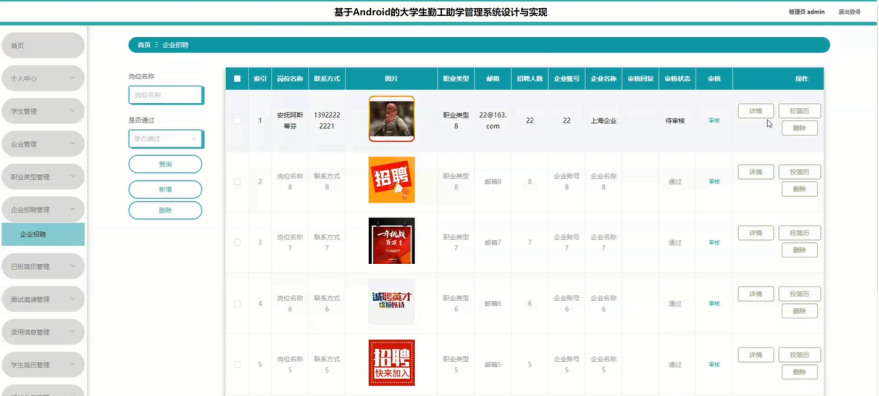Check the row 1 checkbox for 上海企业
The width and height of the screenshot is (879, 396).
tap(237, 121)
